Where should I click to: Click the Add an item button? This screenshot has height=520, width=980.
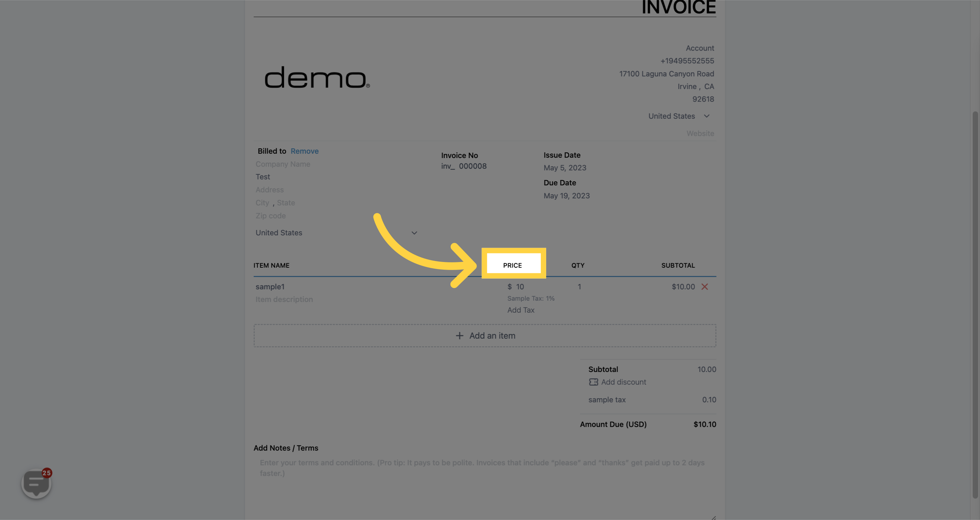[x=485, y=336]
